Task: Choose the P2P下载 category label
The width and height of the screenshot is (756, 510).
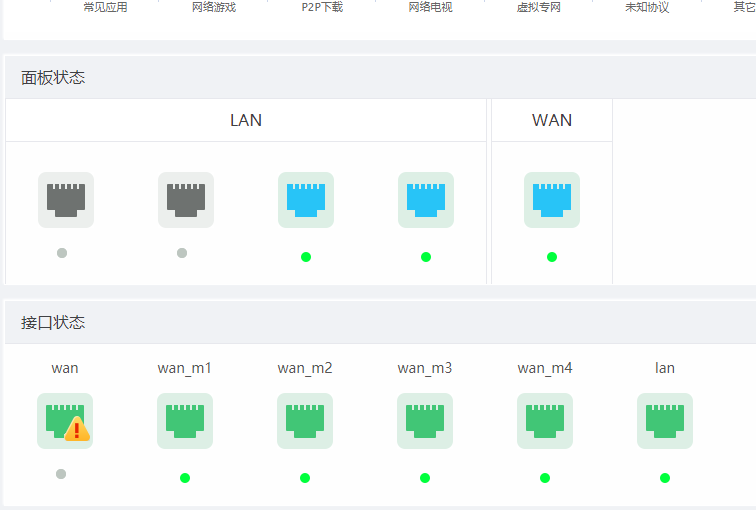Action: tap(322, 8)
